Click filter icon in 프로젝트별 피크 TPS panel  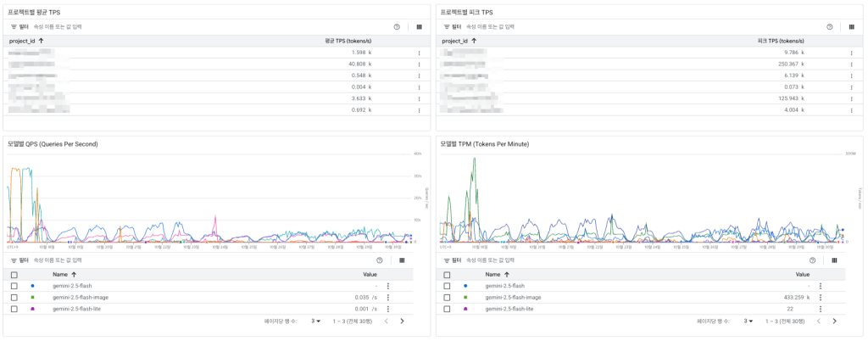tap(446, 26)
